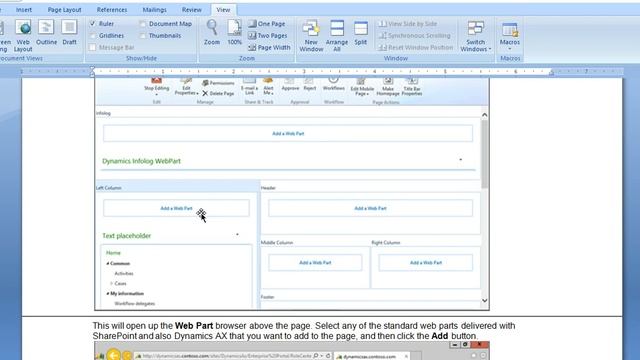This screenshot has width=640, height=360.
Task: Click Workflows icon in embedded ribbon
Action: pos(333,84)
